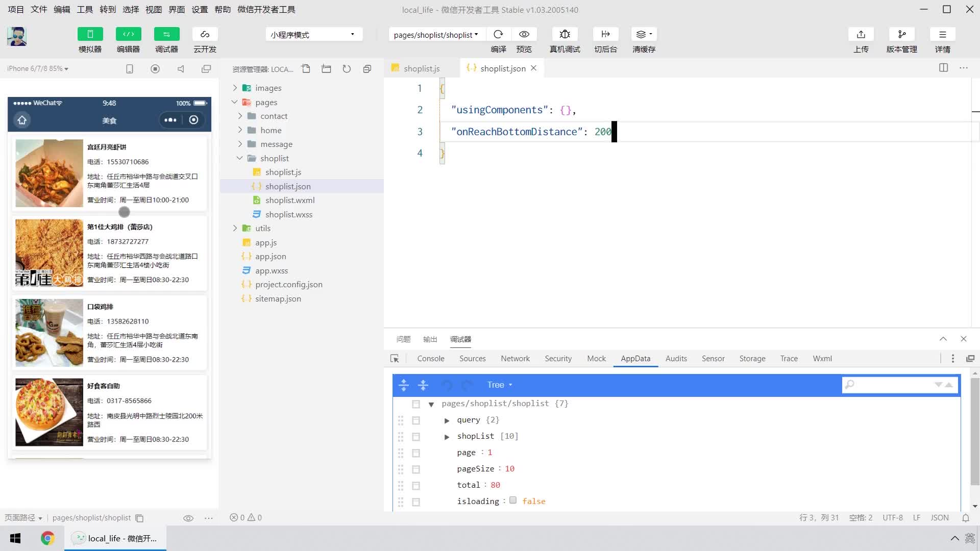Select the AppData tab in debugger
The image size is (980, 551).
pyautogui.click(x=635, y=358)
